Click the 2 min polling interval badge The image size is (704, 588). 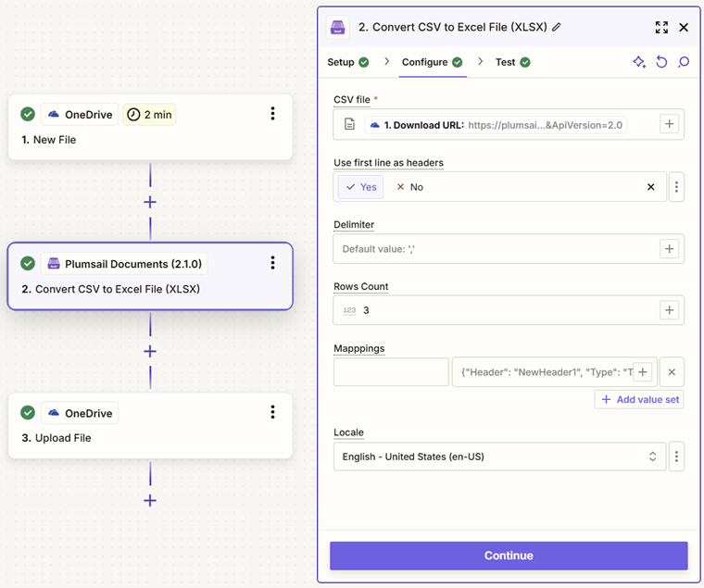(149, 115)
